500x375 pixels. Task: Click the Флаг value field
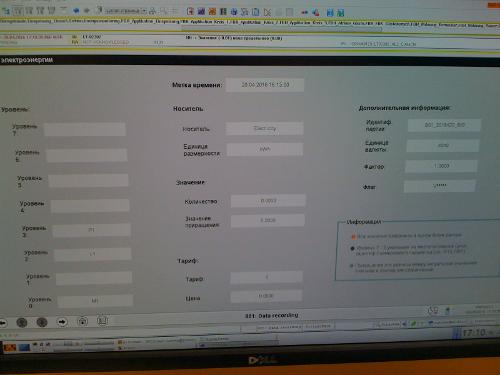[x=440, y=186]
